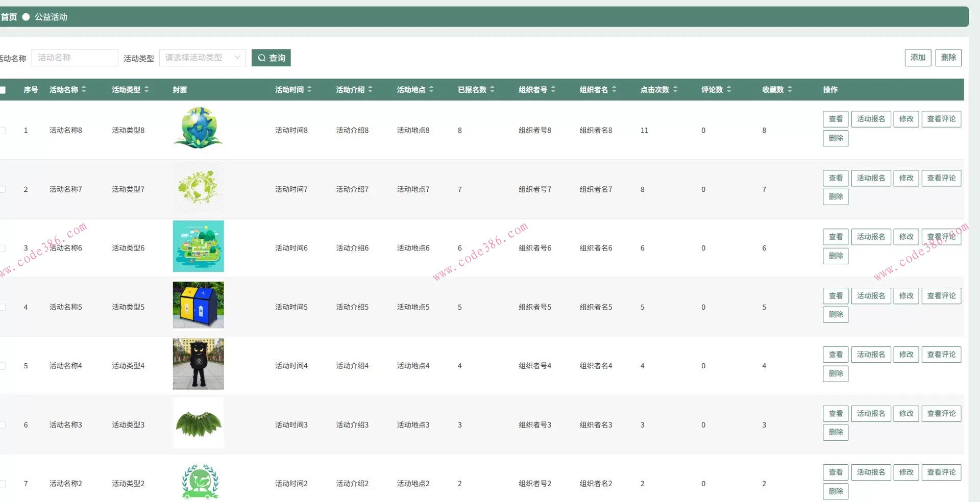Tick the checkbox for row 活动名称7
Viewport: 980px width, 502px height.
click(x=2, y=189)
